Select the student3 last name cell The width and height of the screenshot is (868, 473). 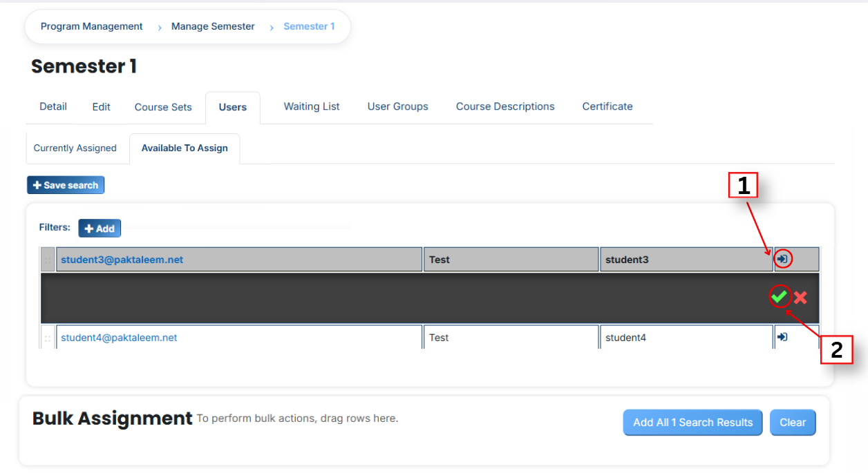(x=686, y=260)
